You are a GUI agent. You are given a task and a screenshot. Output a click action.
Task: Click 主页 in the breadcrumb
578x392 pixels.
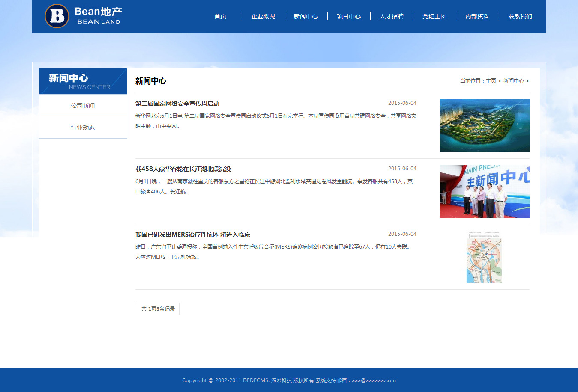[x=491, y=81]
